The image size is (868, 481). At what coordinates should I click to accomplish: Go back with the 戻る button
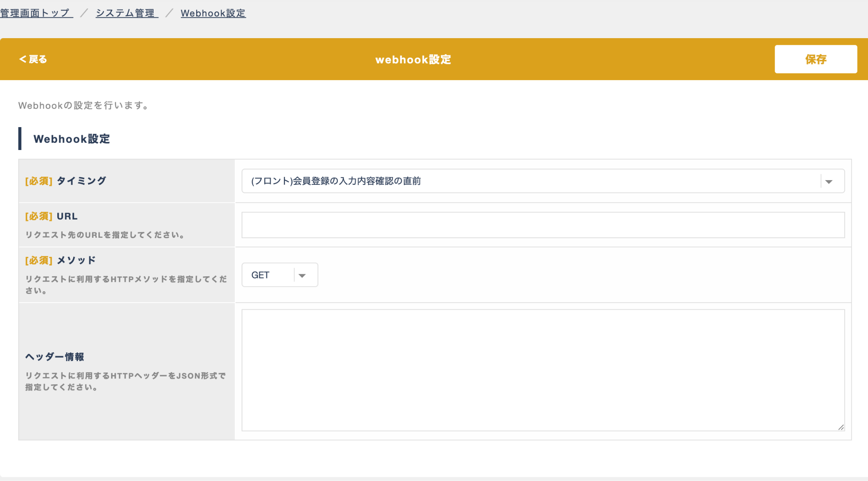coord(33,59)
